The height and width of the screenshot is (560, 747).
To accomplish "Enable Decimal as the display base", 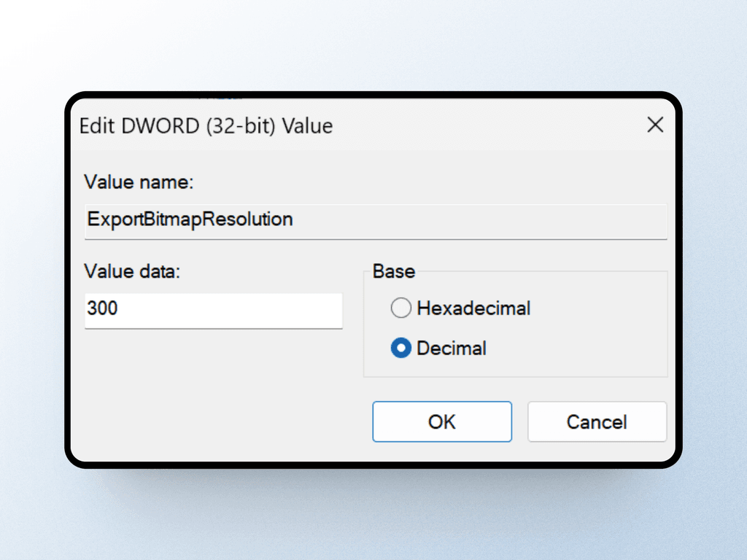I will tap(400, 348).
